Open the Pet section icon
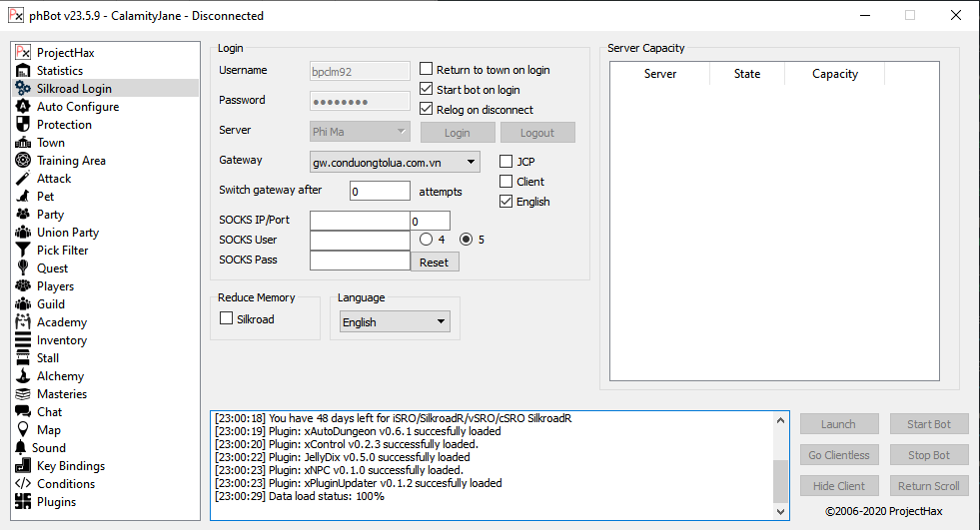 tap(24, 197)
